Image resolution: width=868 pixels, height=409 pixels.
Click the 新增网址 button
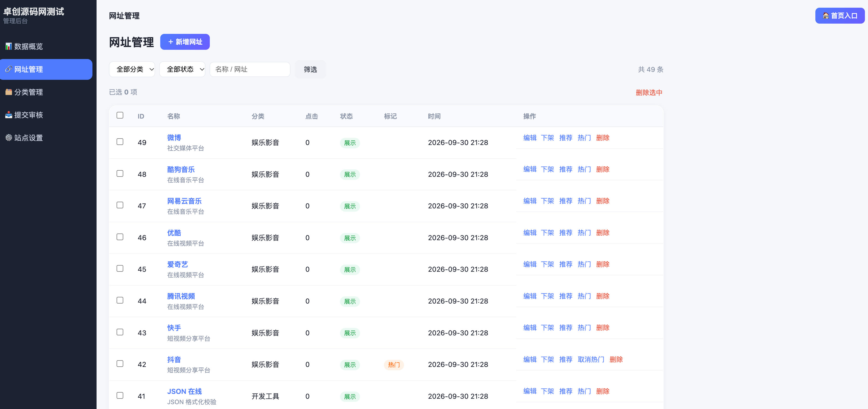click(185, 42)
